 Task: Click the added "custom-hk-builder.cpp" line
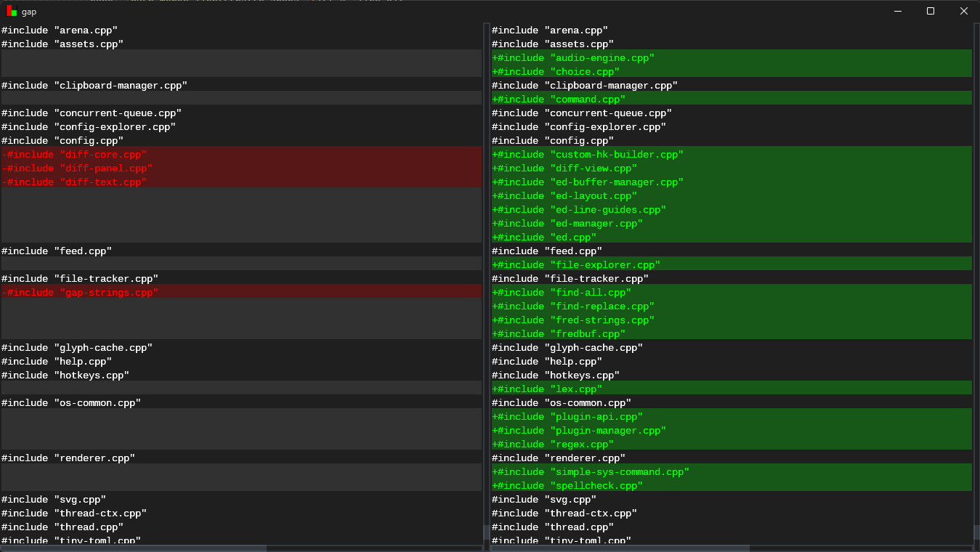(x=588, y=155)
